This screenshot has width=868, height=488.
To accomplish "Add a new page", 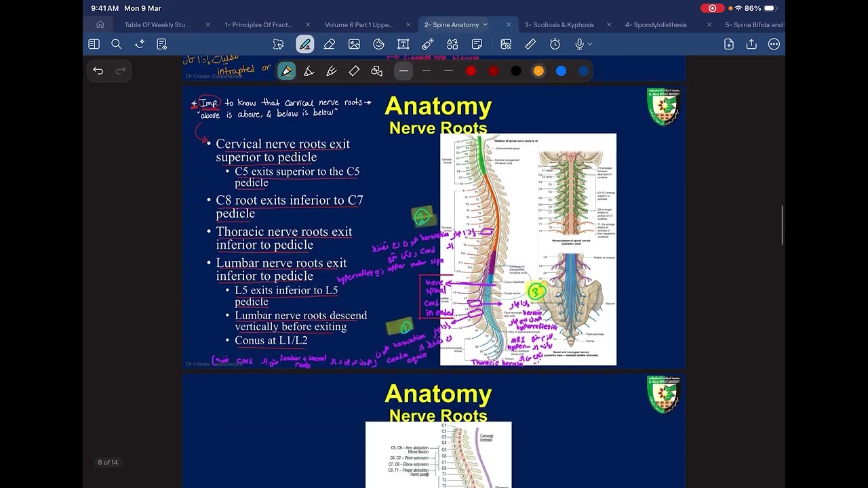I will pyautogui.click(x=729, y=44).
